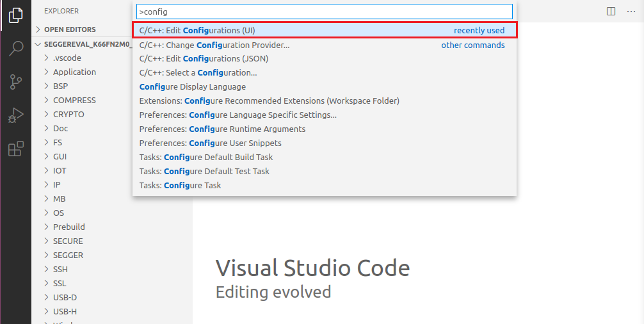Open the Search view icon
644x324 pixels.
15,49
